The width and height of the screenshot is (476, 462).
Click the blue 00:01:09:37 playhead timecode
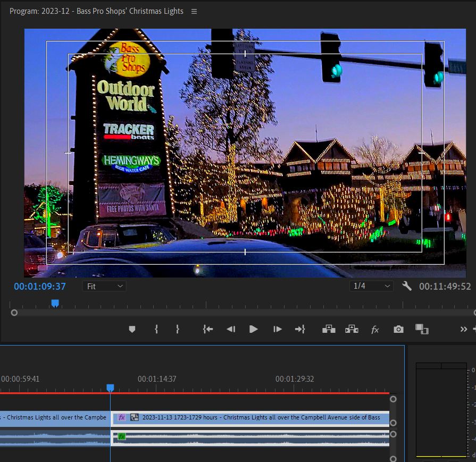(x=40, y=286)
